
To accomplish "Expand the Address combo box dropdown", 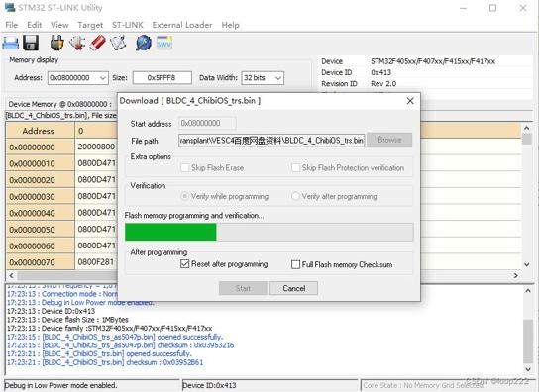I will pos(102,78).
